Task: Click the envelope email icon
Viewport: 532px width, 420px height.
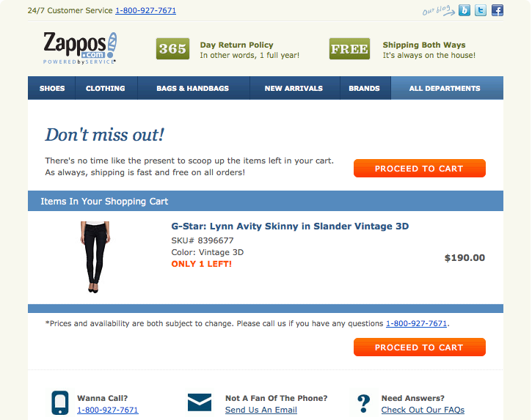Action: (x=200, y=402)
